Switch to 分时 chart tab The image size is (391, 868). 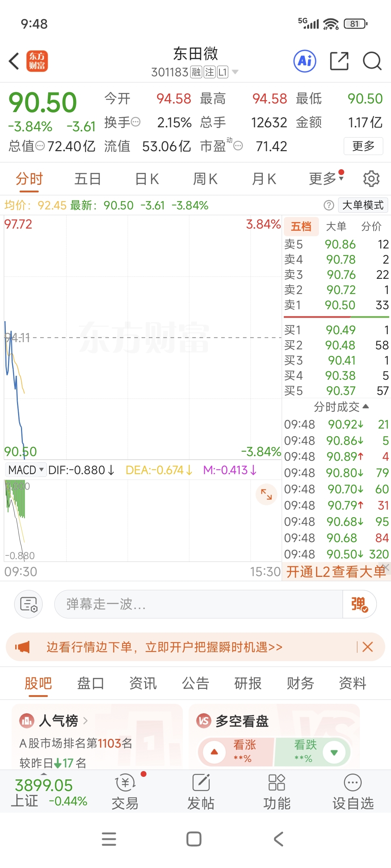pos(29,179)
